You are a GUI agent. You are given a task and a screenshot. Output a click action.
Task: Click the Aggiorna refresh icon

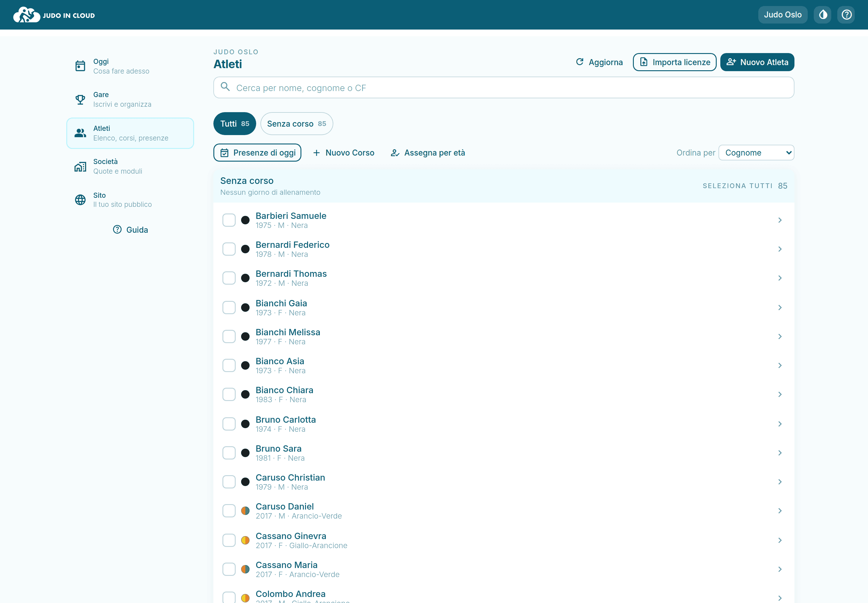pos(580,62)
